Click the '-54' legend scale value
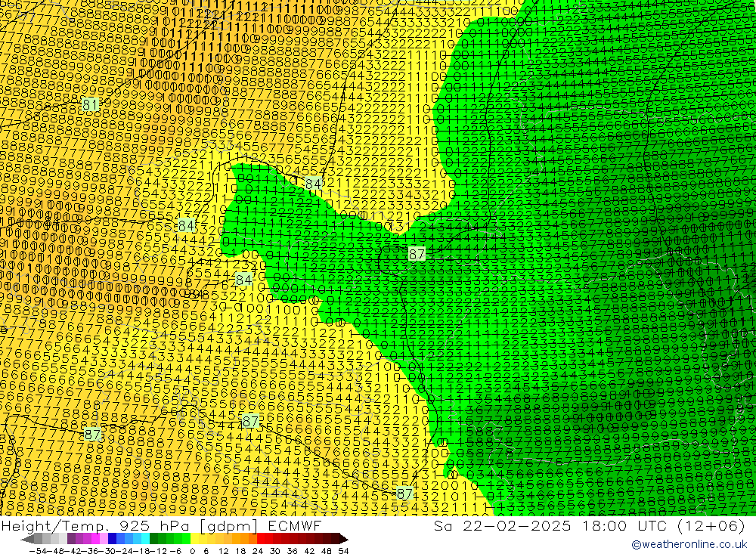The image size is (756, 554). [x=38, y=551]
